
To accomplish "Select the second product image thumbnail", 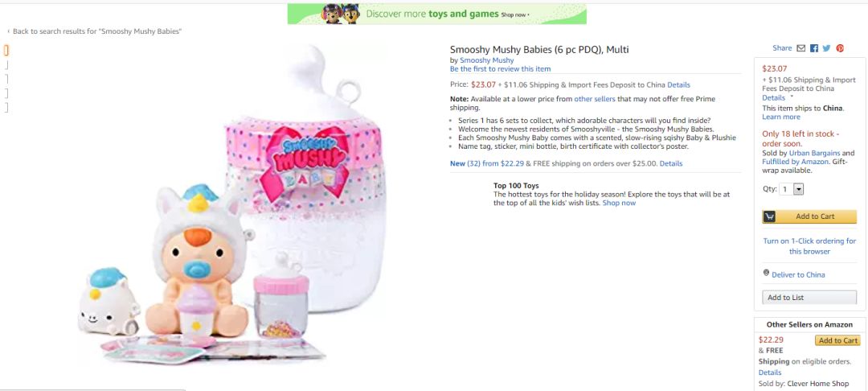I will [6, 65].
